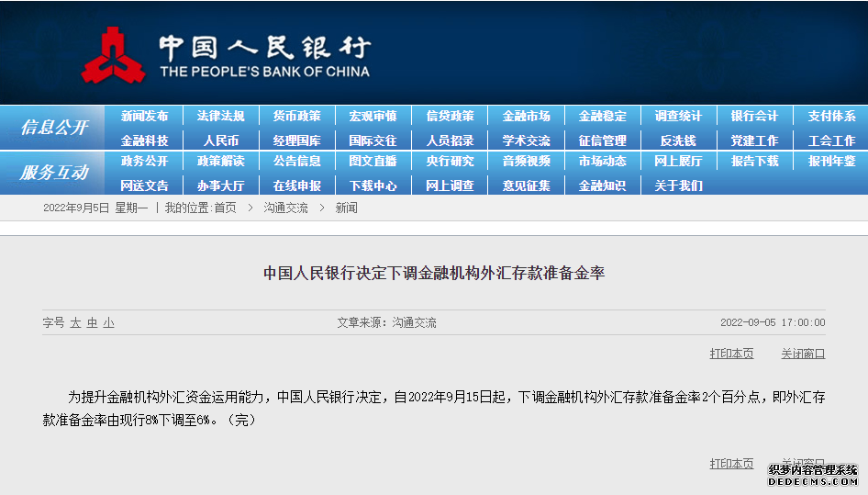Viewport: 868px width, 495px height.
Task: Visit 网上展厅 page
Action: [x=678, y=161]
